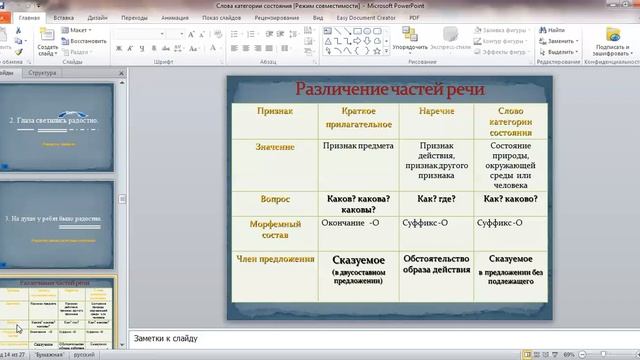640x360 pixels.
Task: Toggle italic К formatting
Action: click(130, 49)
